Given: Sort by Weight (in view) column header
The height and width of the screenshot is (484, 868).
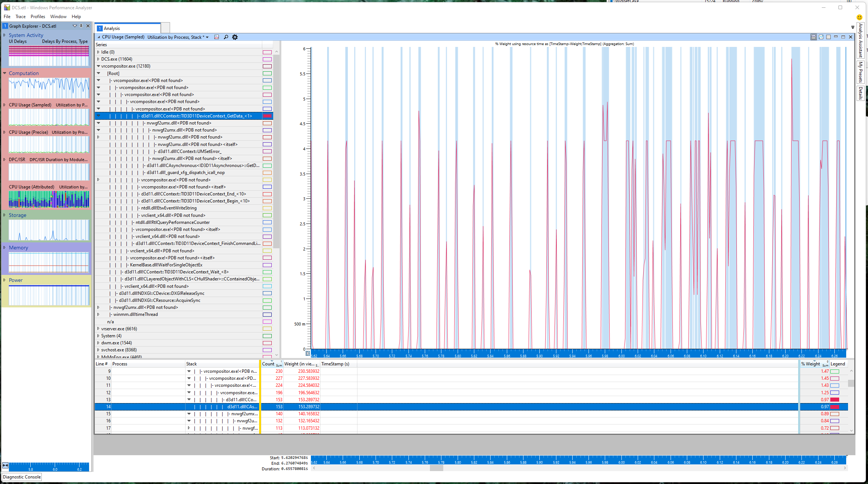Looking at the screenshot, I should tap(301, 364).
